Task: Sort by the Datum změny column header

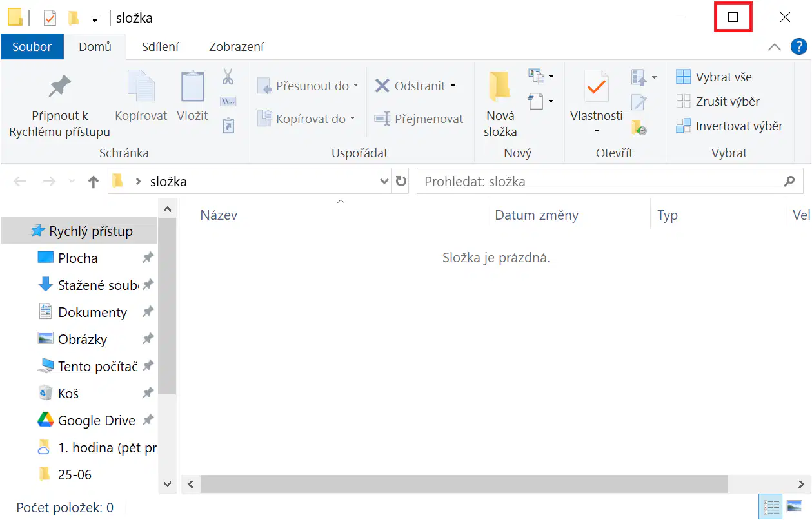Action: tap(537, 215)
